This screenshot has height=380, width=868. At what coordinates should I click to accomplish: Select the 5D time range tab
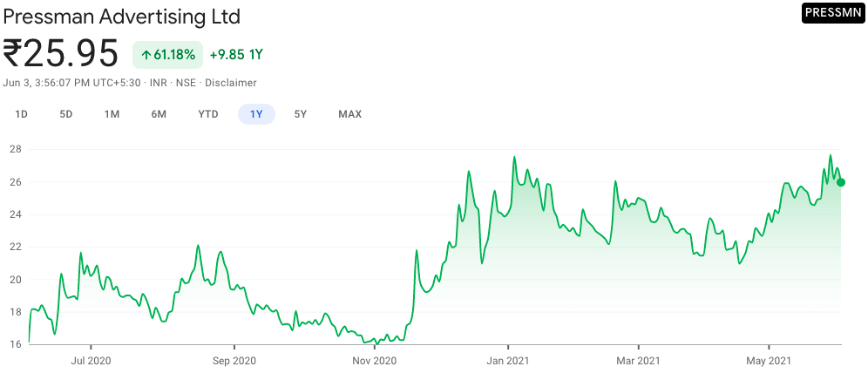point(66,115)
